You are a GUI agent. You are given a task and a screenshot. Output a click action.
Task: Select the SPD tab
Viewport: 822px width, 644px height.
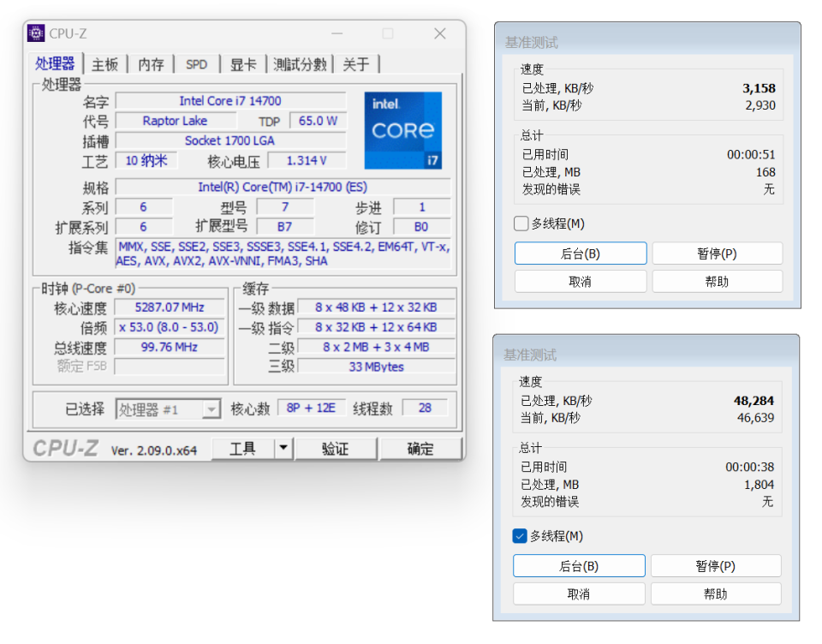[197, 64]
